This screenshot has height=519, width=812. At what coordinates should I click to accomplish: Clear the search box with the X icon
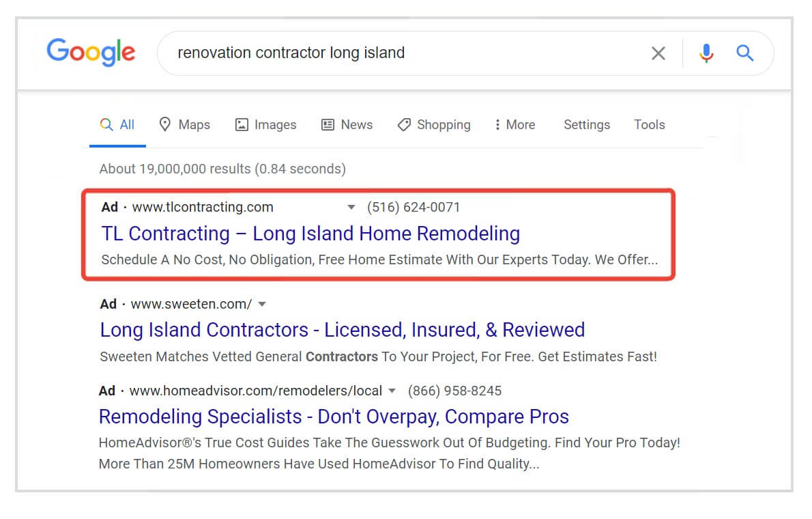pyautogui.click(x=658, y=53)
